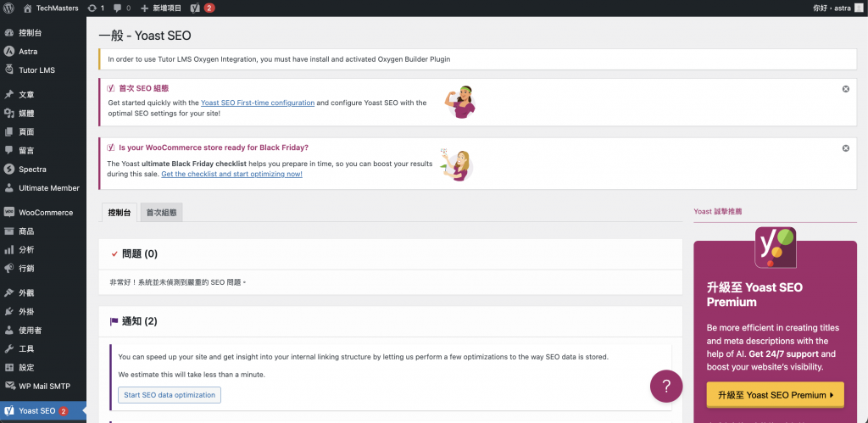The width and height of the screenshot is (868, 423).
Task: Switch to the 控制台 tab
Action: pos(120,213)
